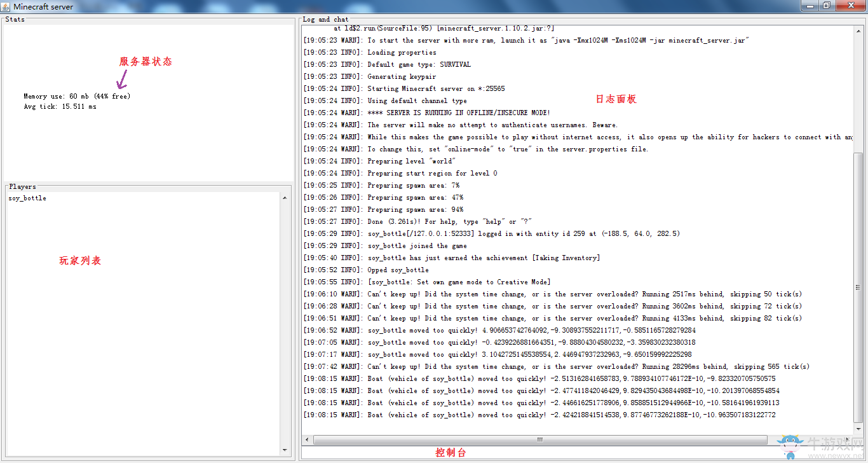
Task: Click the log panel vertical scrollbar thumb
Action: tap(858, 288)
